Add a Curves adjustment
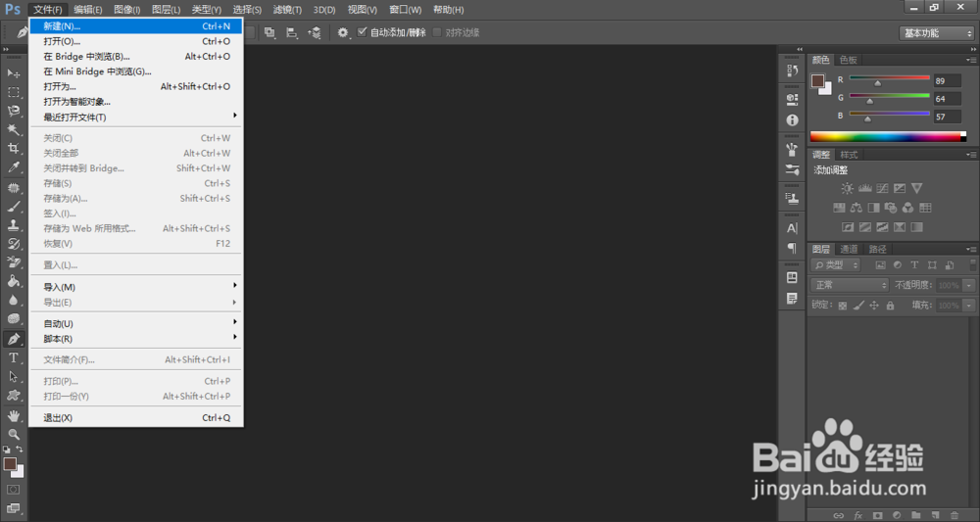The width and height of the screenshot is (980, 522). click(882, 188)
